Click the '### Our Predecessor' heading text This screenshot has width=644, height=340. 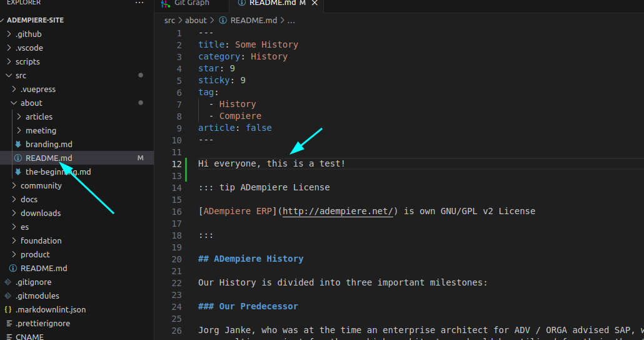point(248,306)
